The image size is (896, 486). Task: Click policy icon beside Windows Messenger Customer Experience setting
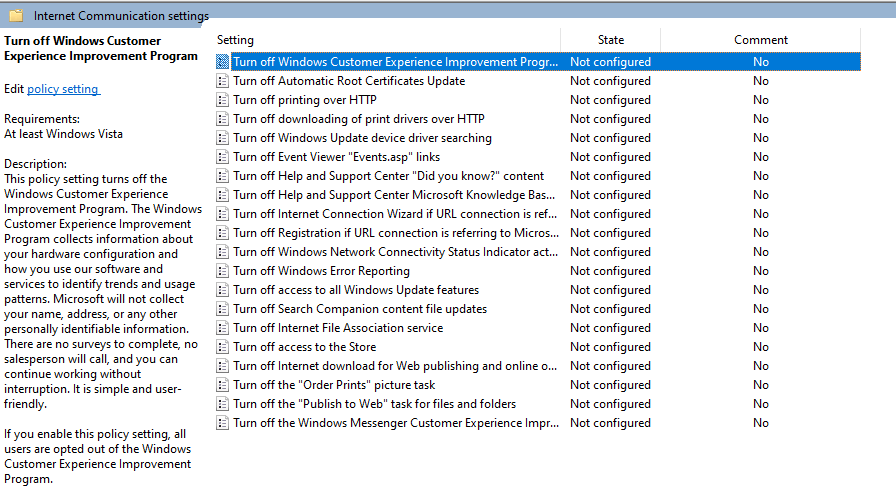[x=222, y=423]
